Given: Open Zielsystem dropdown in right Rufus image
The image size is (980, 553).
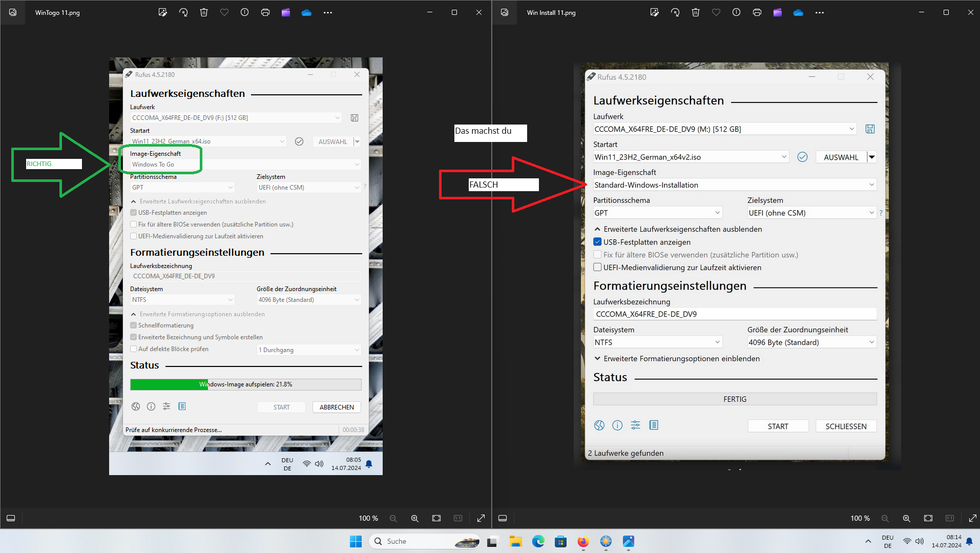Looking at the screenshot, I should tap(811, 213).
